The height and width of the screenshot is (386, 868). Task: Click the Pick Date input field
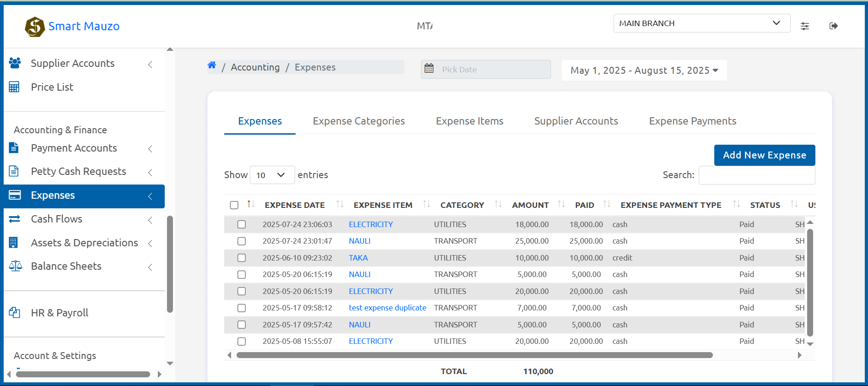[485, 69]
